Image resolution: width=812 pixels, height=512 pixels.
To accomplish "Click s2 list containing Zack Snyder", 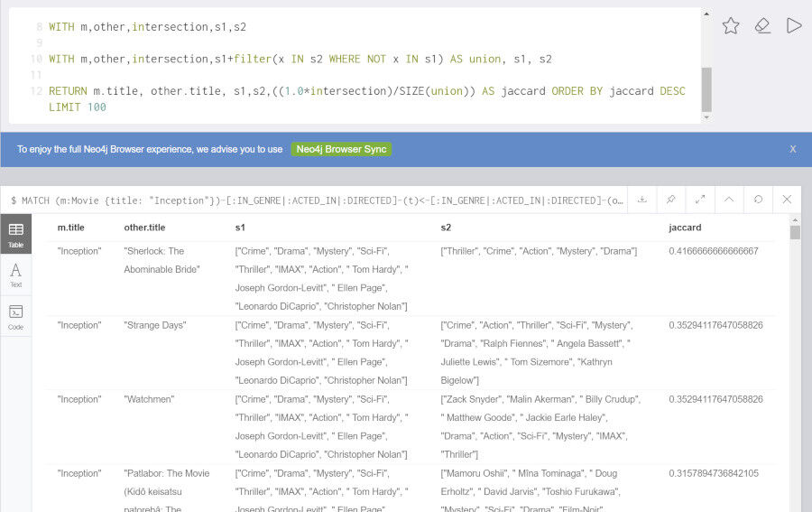I will [540, 426].
